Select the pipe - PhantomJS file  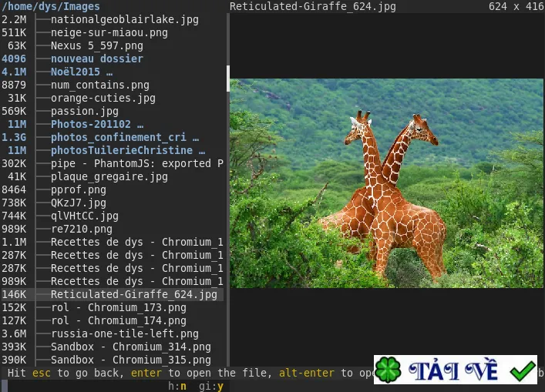(137, 163)
